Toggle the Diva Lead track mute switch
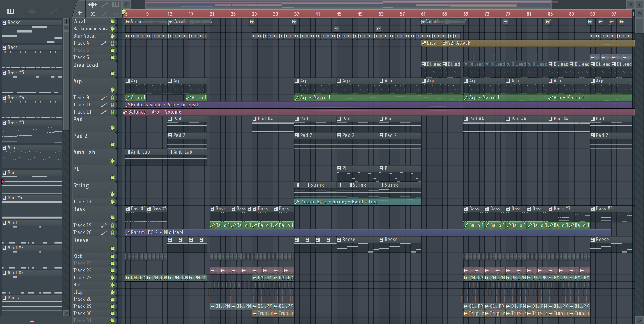644x324 pixels. [x=112, y=74]
